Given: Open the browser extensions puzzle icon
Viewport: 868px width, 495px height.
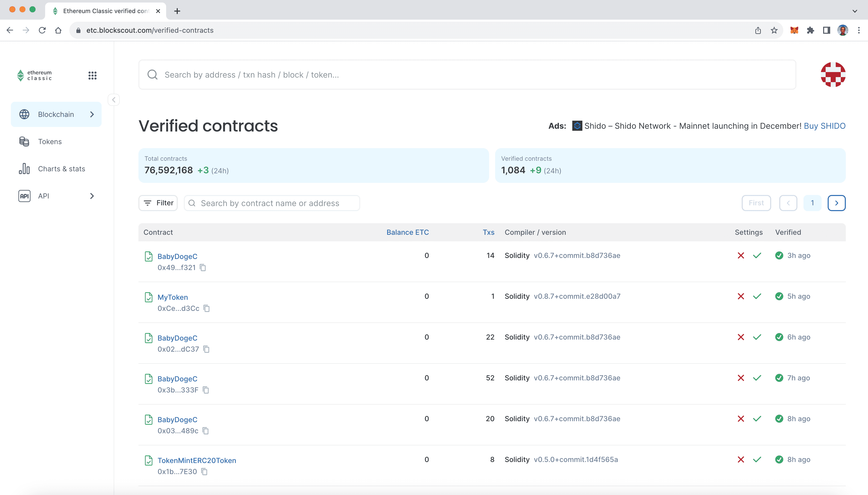Looking at the screenshot, I should [810, 30].
